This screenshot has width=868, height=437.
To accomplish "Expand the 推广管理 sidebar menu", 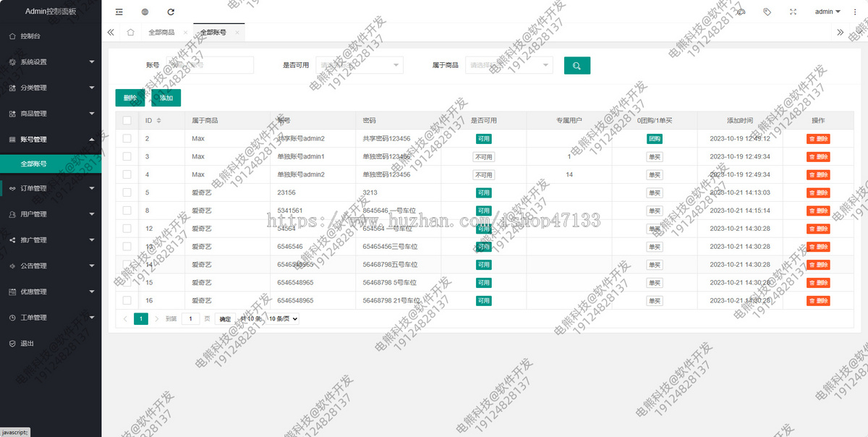I will coord(51,239).
